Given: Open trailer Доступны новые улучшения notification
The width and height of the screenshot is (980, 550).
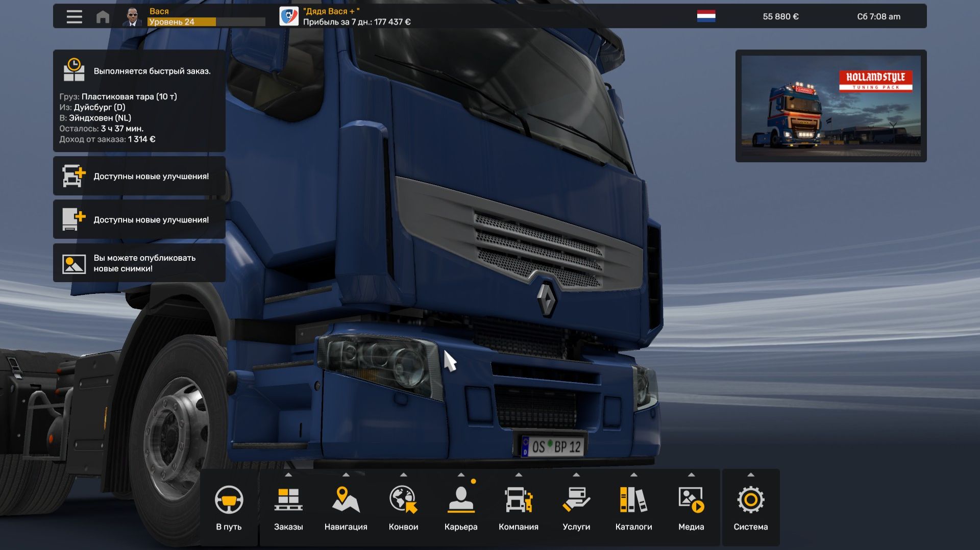Looking at the screenshot, I should [x=139, y=219].
